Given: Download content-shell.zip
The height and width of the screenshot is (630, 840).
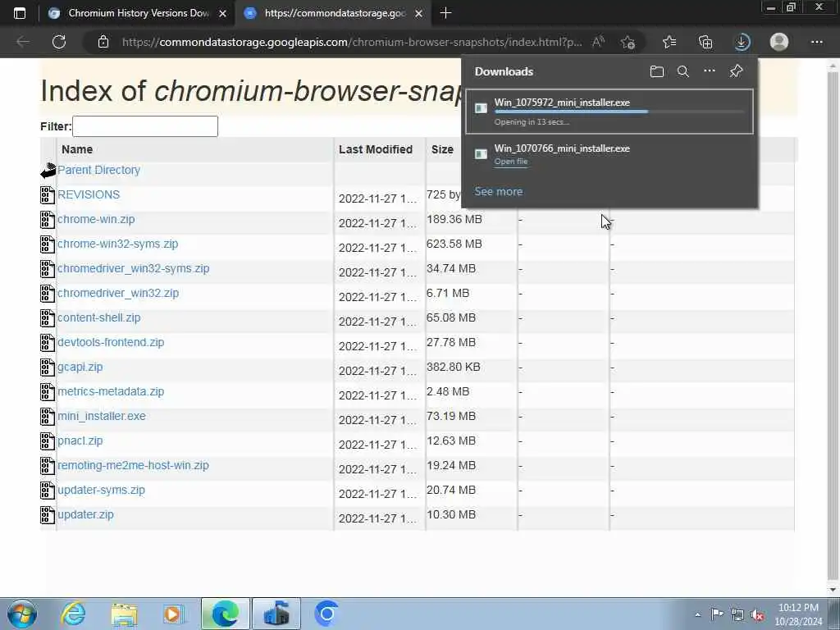Looking at the screenshot, I should (x=99, y=317).
